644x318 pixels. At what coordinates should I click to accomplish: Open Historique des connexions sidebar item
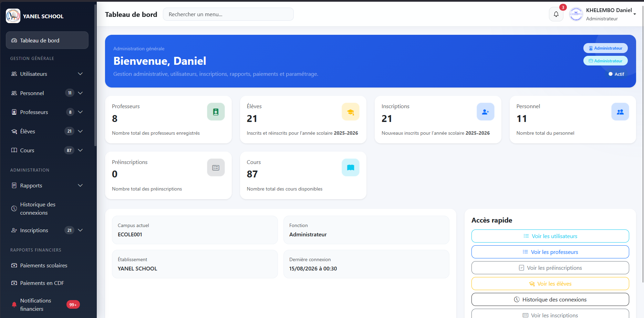(47, 208)
